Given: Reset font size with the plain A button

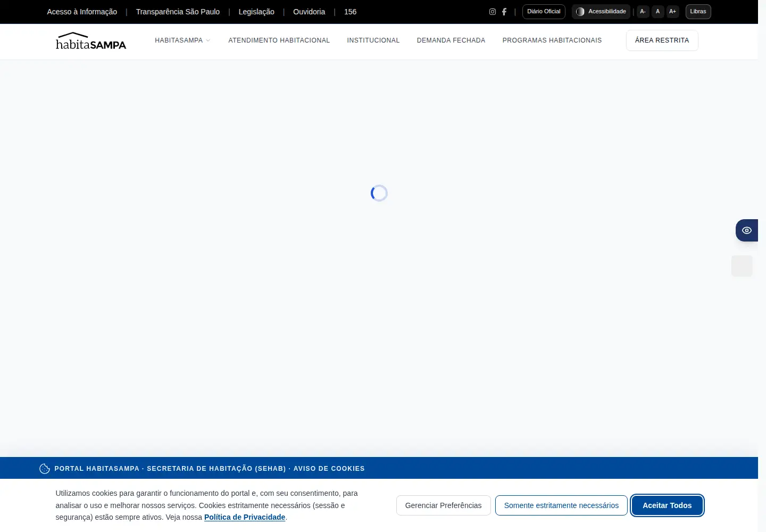Looking at the screenshot, I should [x=658, y=12].
